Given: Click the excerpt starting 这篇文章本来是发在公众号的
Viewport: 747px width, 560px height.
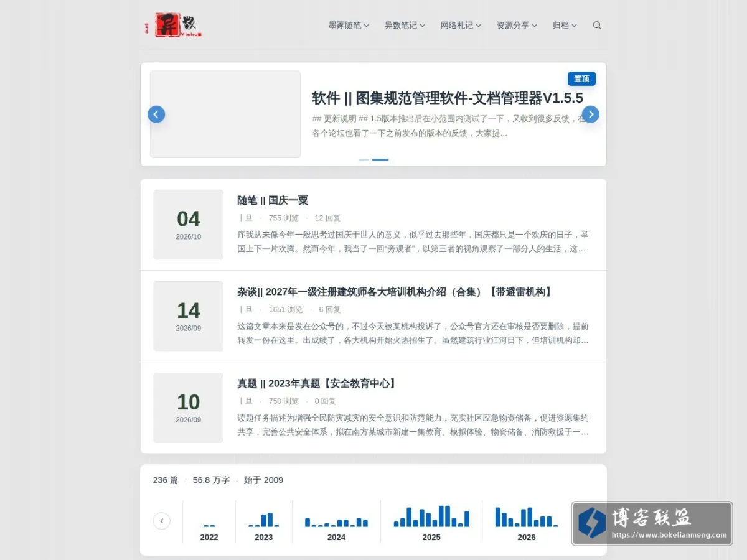Looking at the screenshot, I should (413, 333).
